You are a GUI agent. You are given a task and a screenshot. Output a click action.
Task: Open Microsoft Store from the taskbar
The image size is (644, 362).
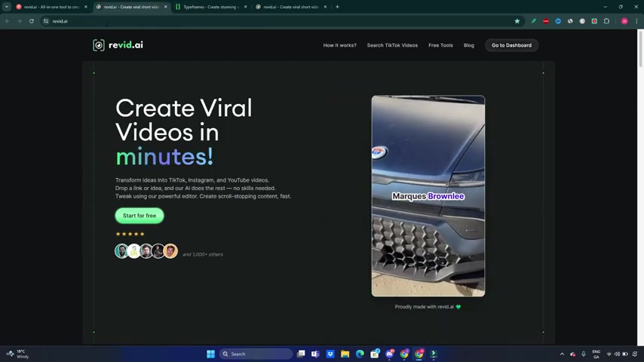(x=375, y=354)
